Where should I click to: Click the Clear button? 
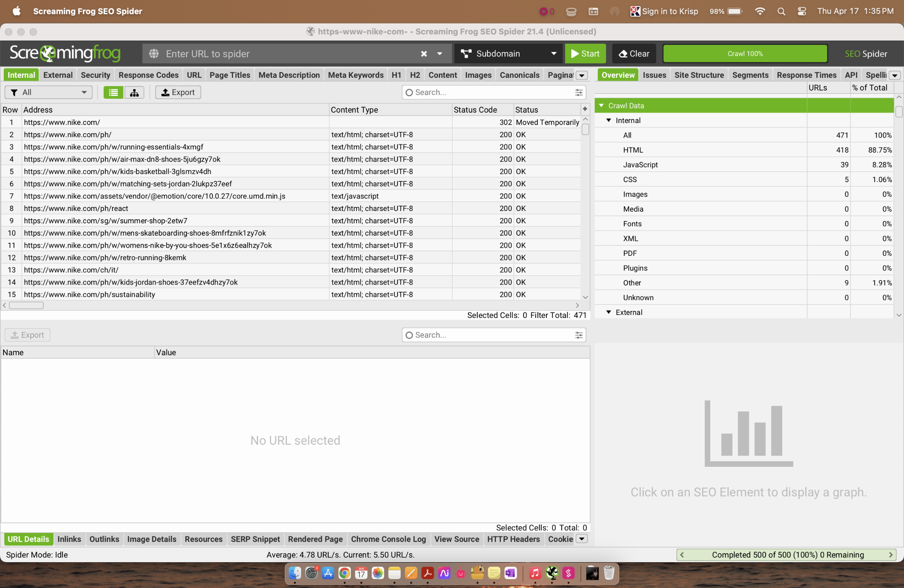634,54
